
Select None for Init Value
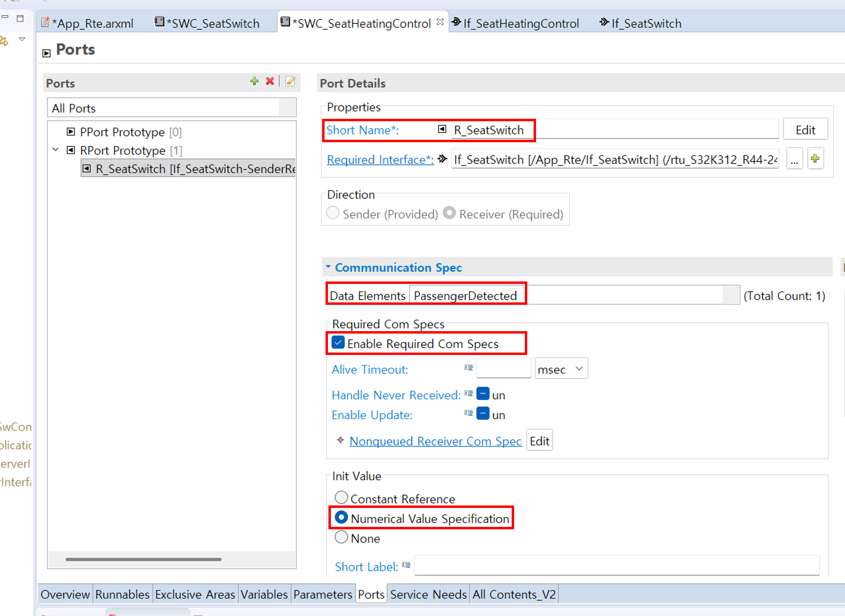click(342, 537)
